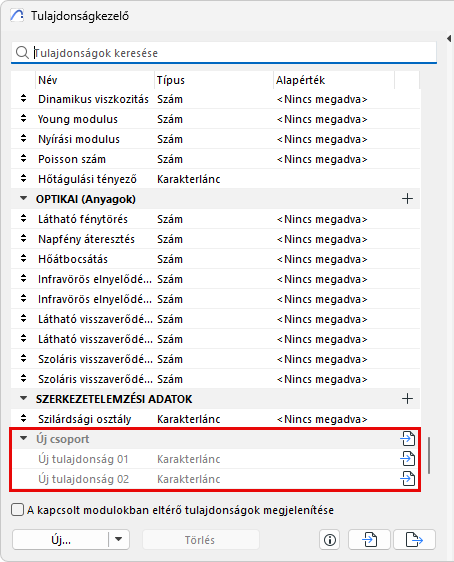
Task: Enable showing differing properties in linked modules
Action: [x=17, y=510]
